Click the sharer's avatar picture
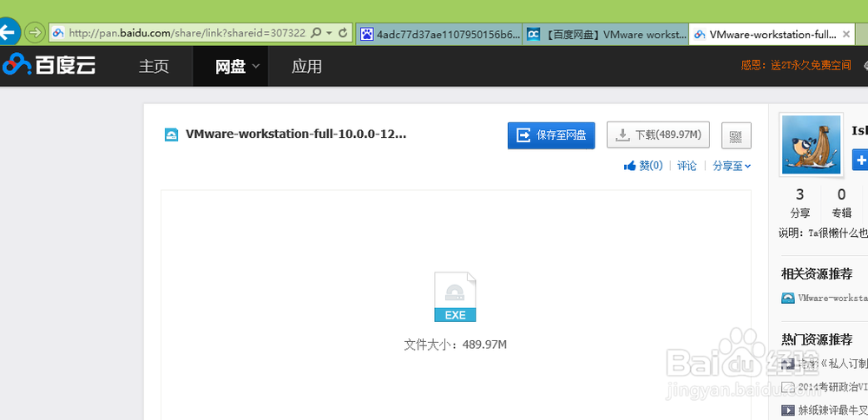 [811, 144]
